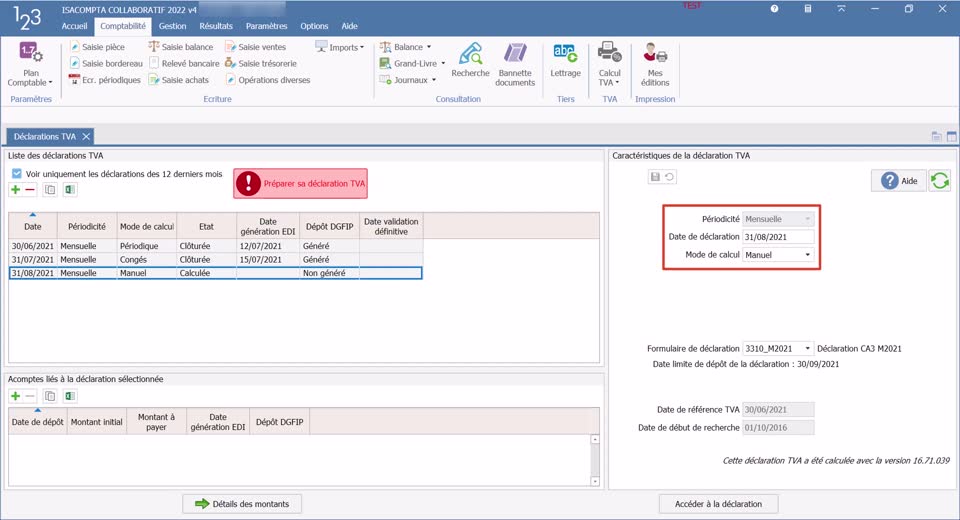This screenshot has width=960, height=520.
Task: Duplicate the selected TVA declaration
Action: click(x=50, y=190)
